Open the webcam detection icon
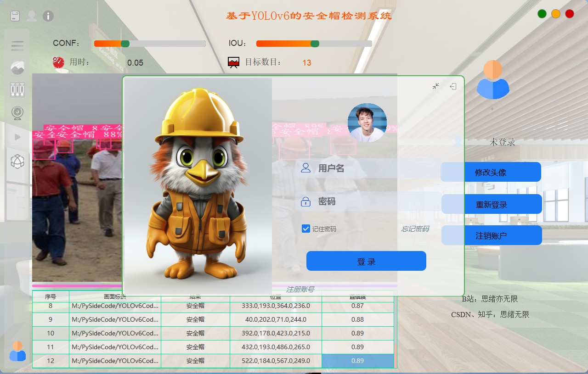 tap(17, 112)
